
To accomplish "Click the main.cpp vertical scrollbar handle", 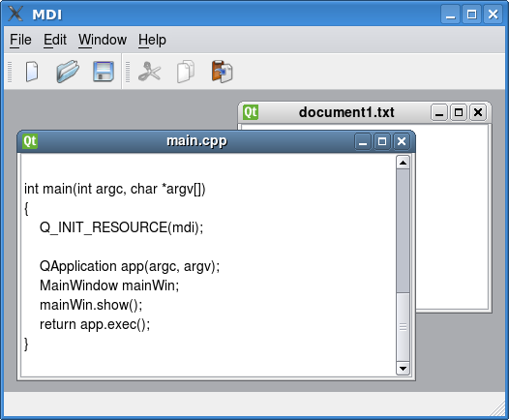I will tap(403, 327).
